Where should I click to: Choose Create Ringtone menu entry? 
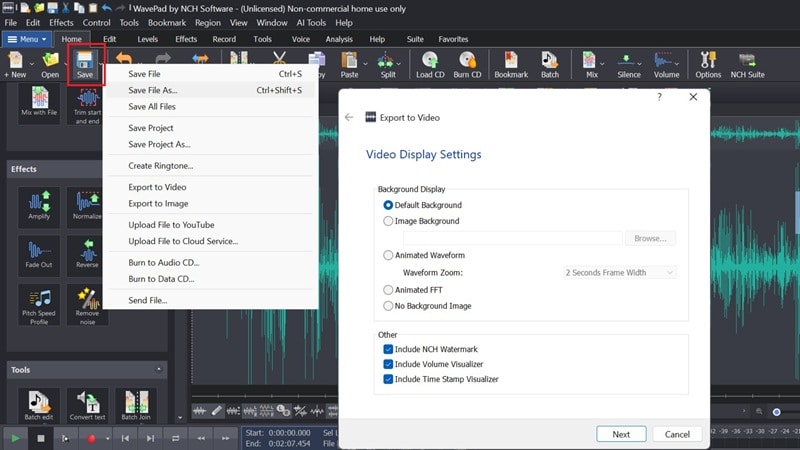tap(210, 166)
